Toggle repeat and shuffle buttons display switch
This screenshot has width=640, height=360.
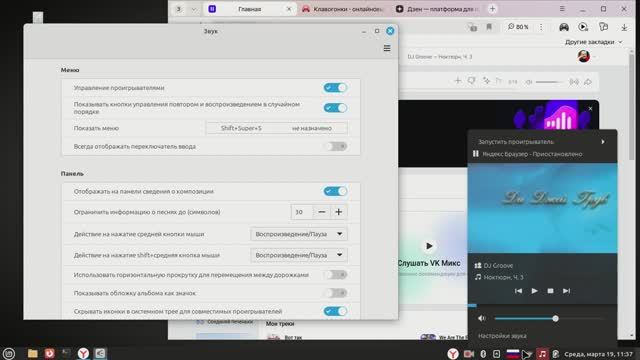(x=335, y=108)
